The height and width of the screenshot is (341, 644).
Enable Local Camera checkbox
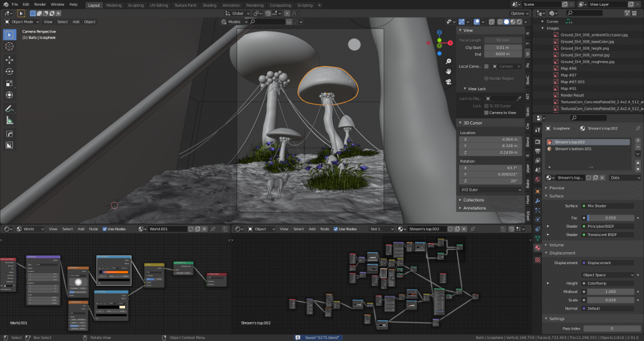click(486, 66)
